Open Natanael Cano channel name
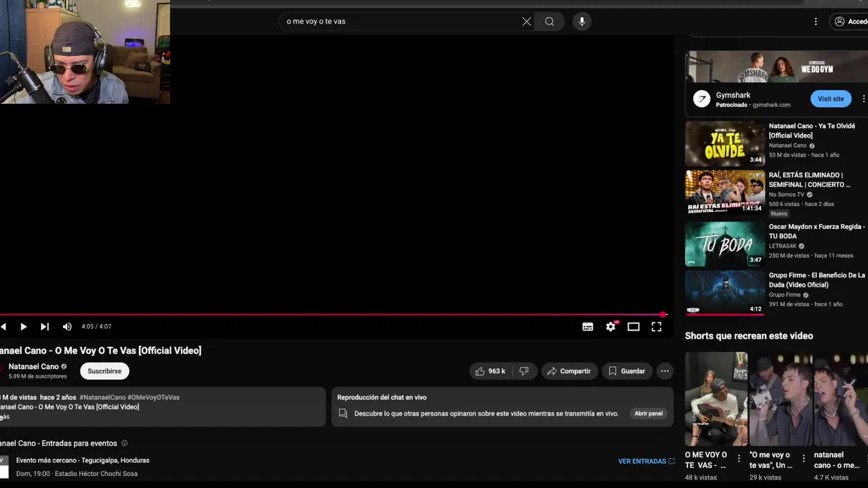868x488 pixels. pyautogui.click(x=33, y=367)
